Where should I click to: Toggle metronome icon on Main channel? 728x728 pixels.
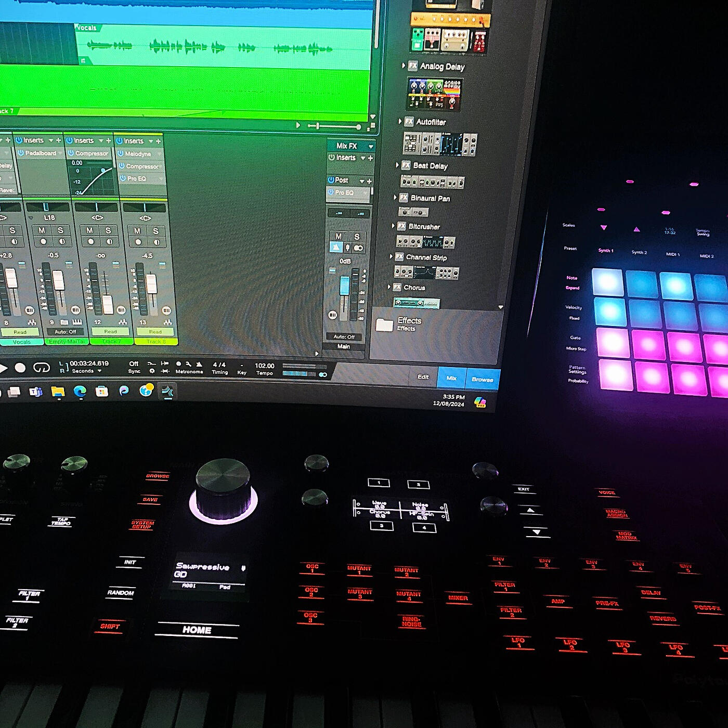point(336,248)
